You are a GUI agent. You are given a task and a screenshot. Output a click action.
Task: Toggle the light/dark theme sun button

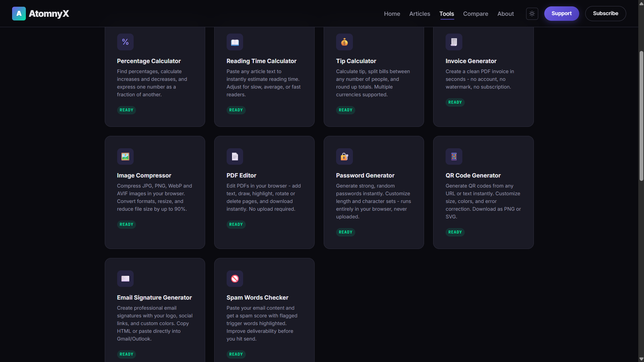532,14
